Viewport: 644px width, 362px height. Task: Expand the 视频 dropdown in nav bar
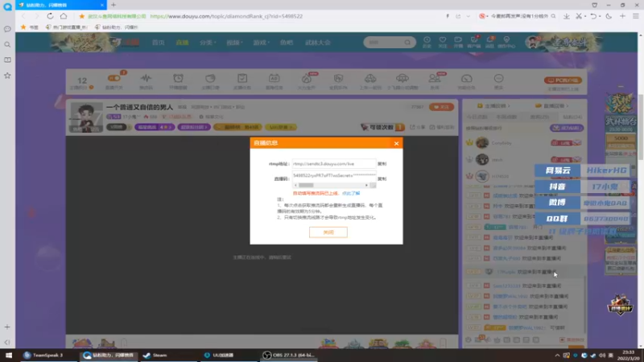pos(234,43)
